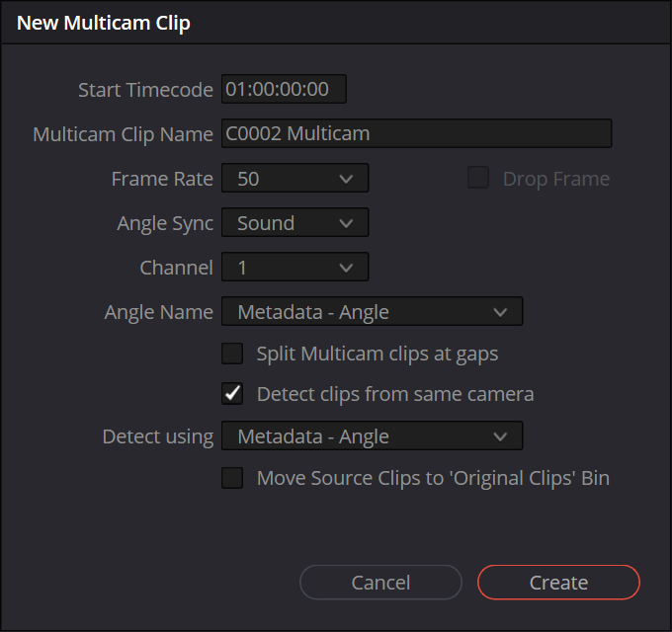Click the chevron arrow in Channel box

(346, 268)
